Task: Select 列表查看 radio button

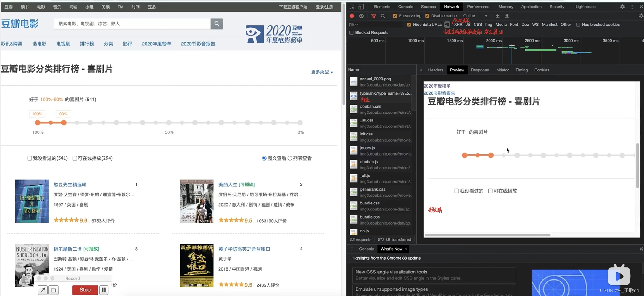Action: (x=290, y=158)
